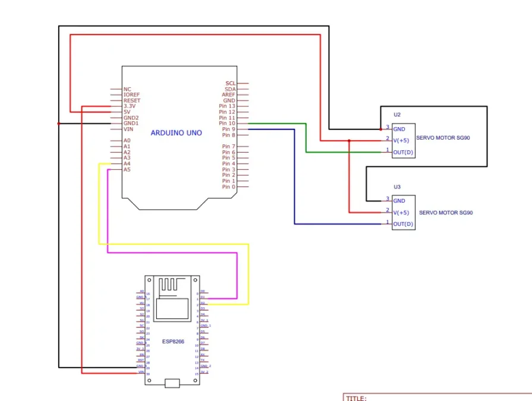532x401 pixels.
Task: Click junction dot at U2 GND pin
Action: (380, 129)
